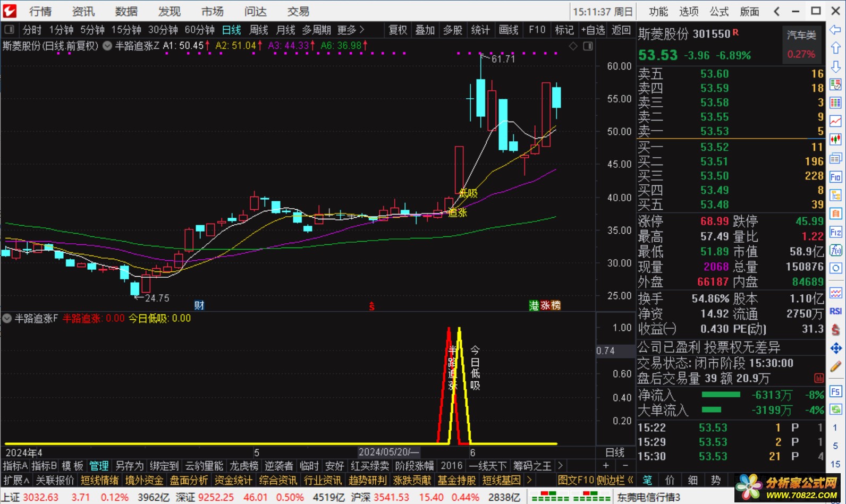The width and height of the screenshot is (846, 504).
Task: Click the red $ marker on chart
Action: click(371, 306)
